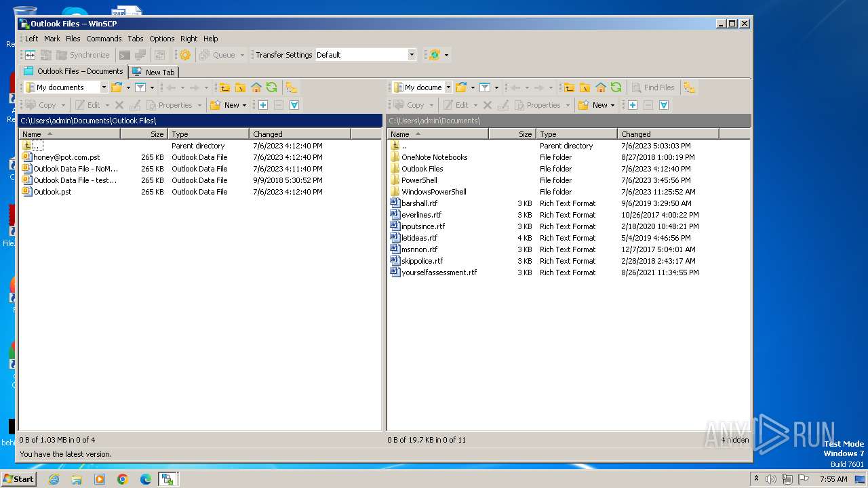Open the Mark menu

[x=52, y=39]
